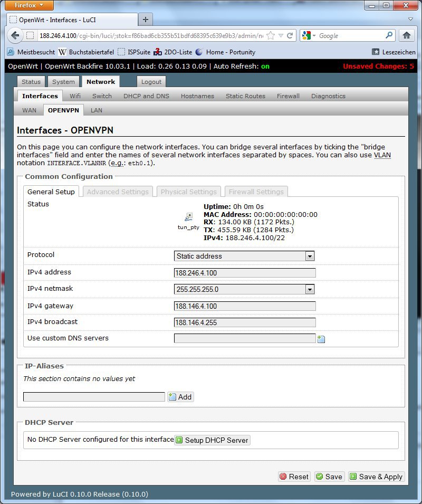
Task: Select the WAN interface tab
Action: [x=30, y=110]
